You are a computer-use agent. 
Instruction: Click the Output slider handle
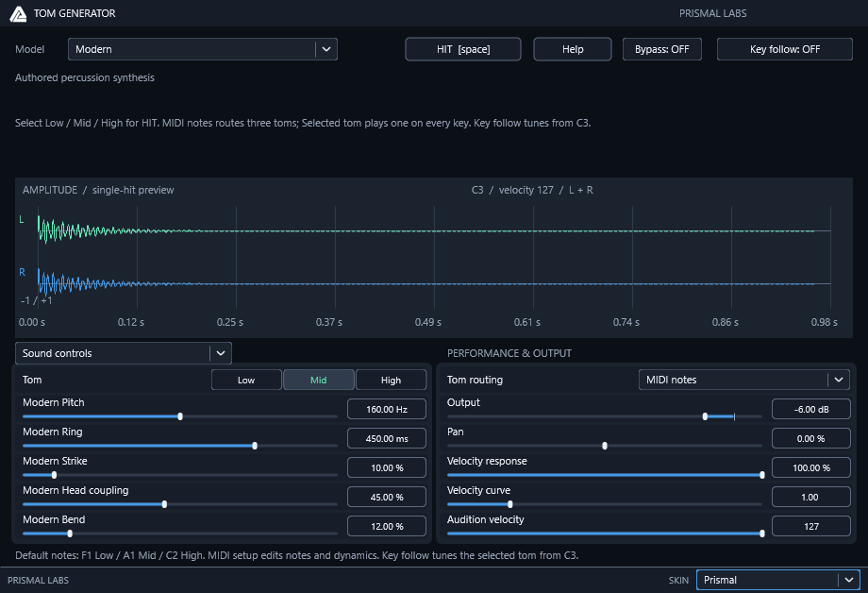[x=705, y=416]
